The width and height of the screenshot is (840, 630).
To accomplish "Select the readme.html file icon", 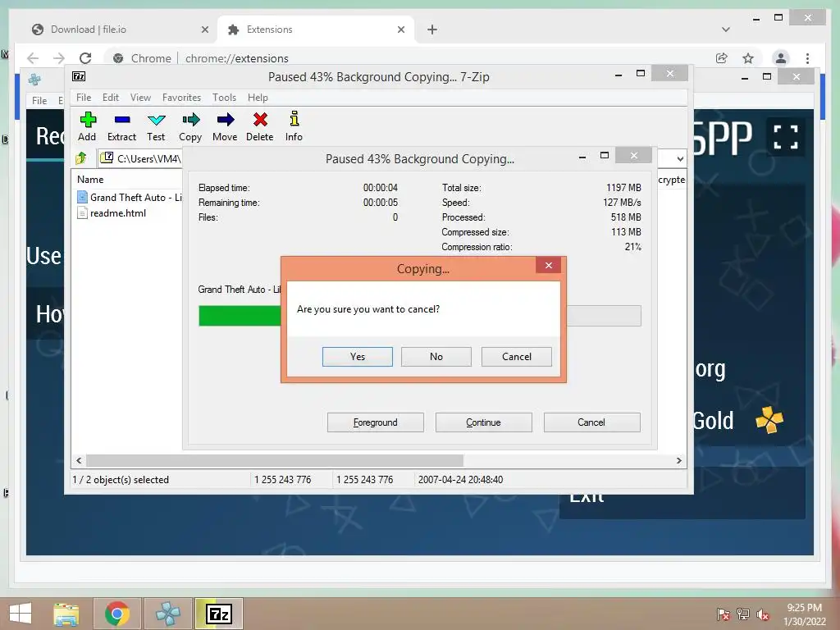I will pos(82,212).
